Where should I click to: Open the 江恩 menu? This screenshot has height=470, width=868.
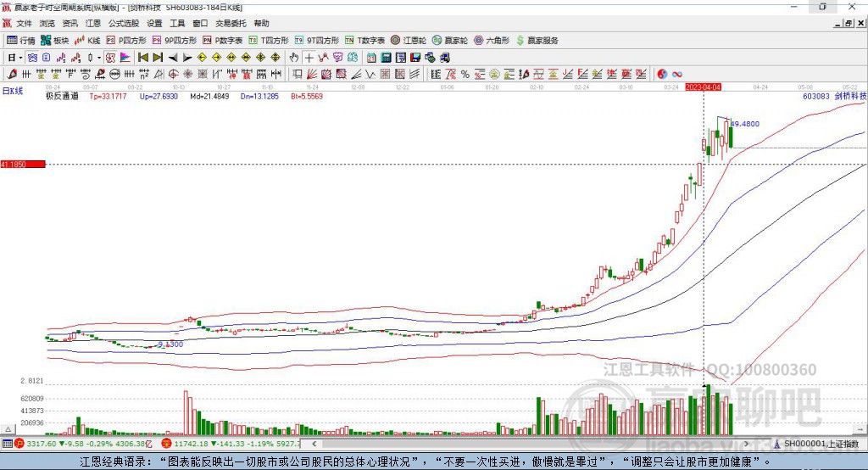(93, 23)
